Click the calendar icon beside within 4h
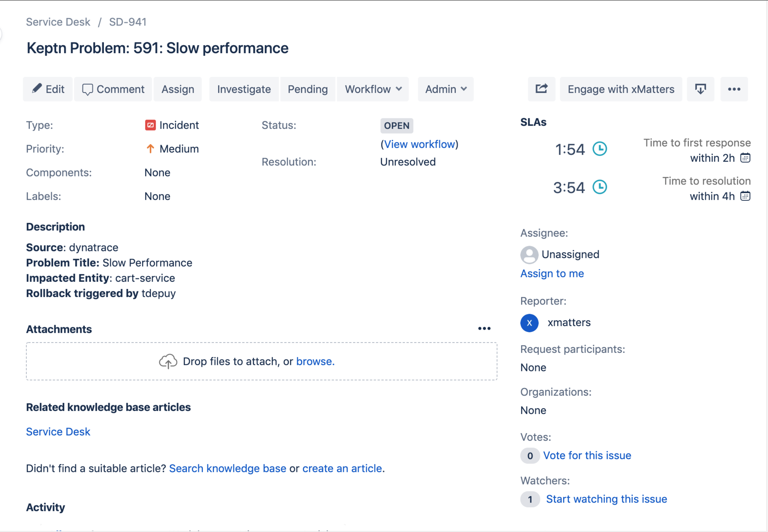This screenshot has width=768, height=532. point(745,196)
